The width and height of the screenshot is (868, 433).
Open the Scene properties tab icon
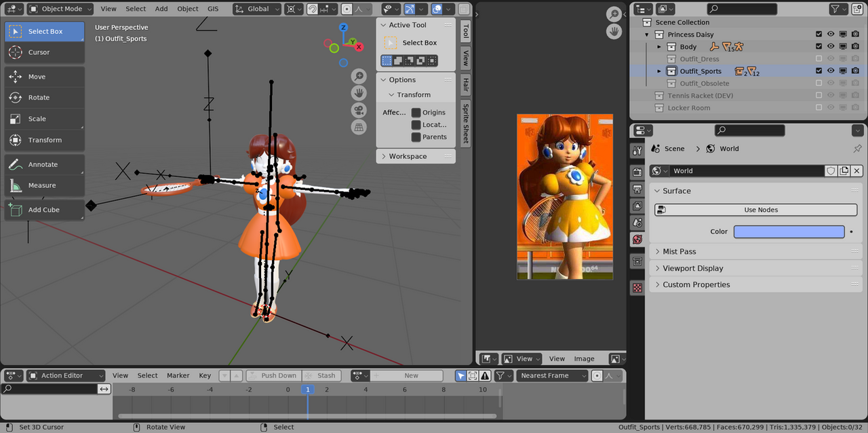pyautogui.click(x=637, y=222)
